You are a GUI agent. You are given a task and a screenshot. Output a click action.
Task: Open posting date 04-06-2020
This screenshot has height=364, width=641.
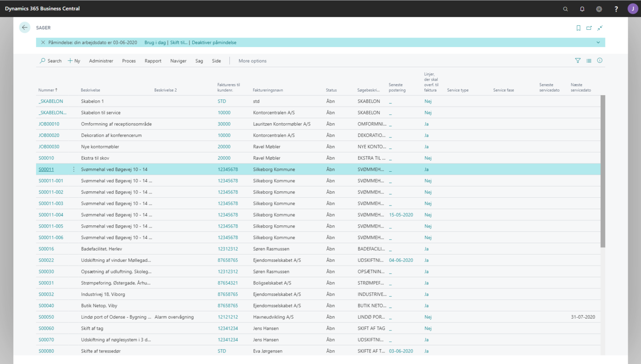[401, 260]
